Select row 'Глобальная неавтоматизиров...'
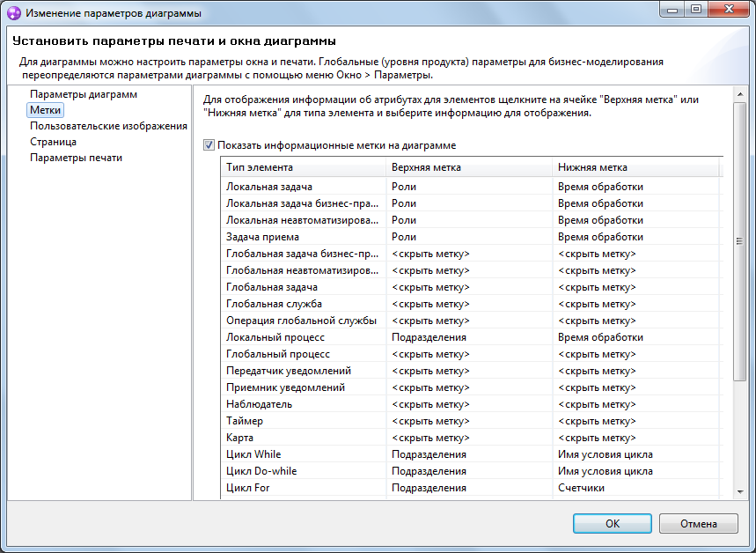The image size is (756, 553). click(x=470, y=270)
